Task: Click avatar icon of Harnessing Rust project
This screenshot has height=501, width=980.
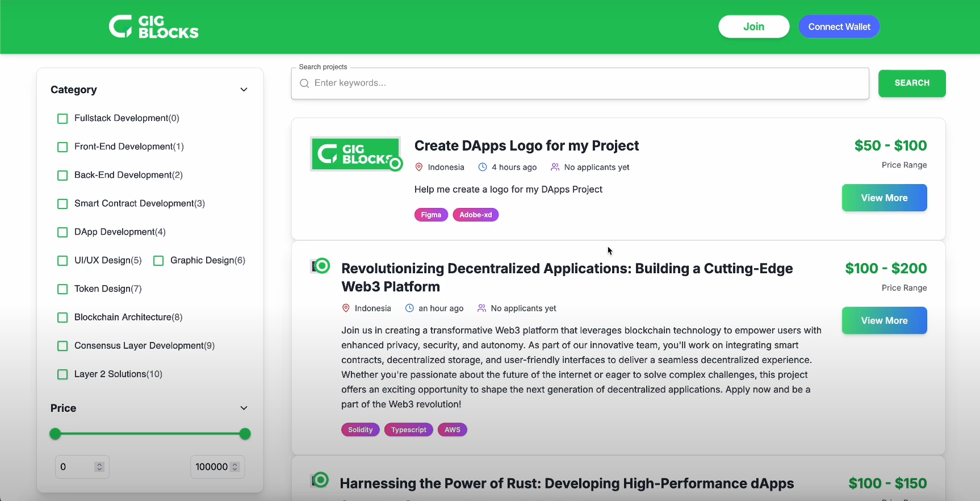Action: click(320, 481)
